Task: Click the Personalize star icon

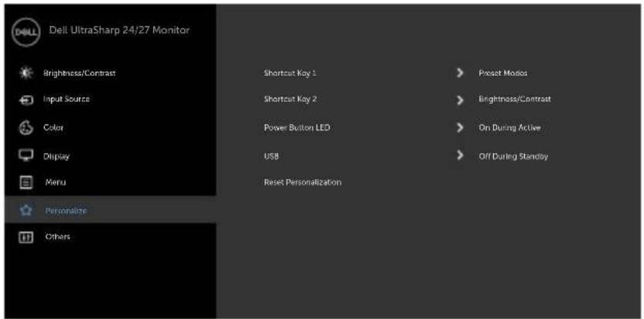Action: click(24, 211)
